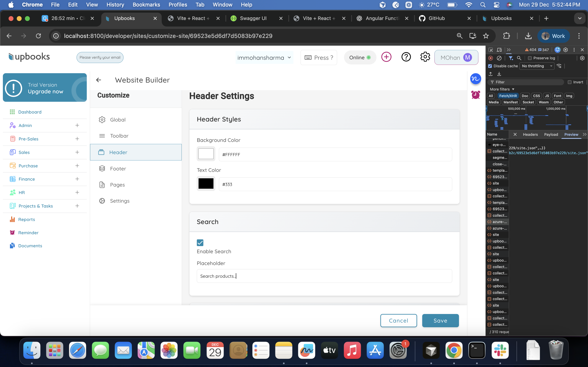Enable Preserve log in DevTools
The width and height of the screenshot is (588, 367).
[x=530, y=58]
